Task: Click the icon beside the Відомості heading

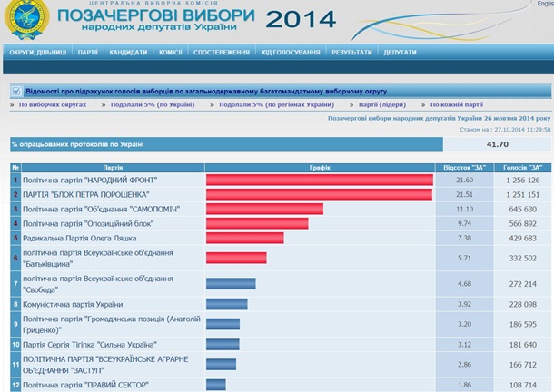Action: click(x=15, y=91)
